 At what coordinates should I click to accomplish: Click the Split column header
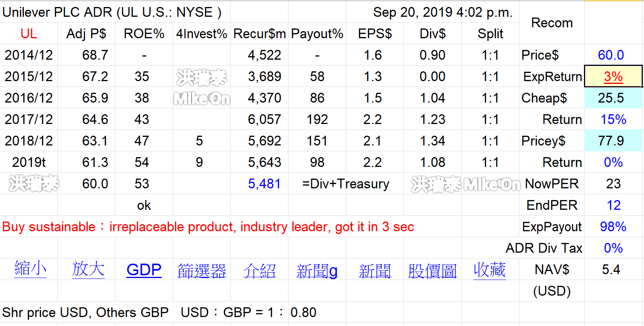490,34
